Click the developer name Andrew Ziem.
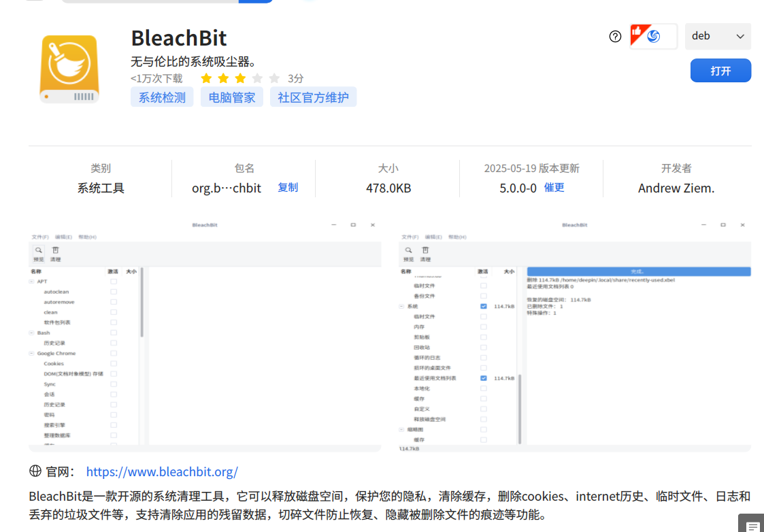 [x=676, y=188]
